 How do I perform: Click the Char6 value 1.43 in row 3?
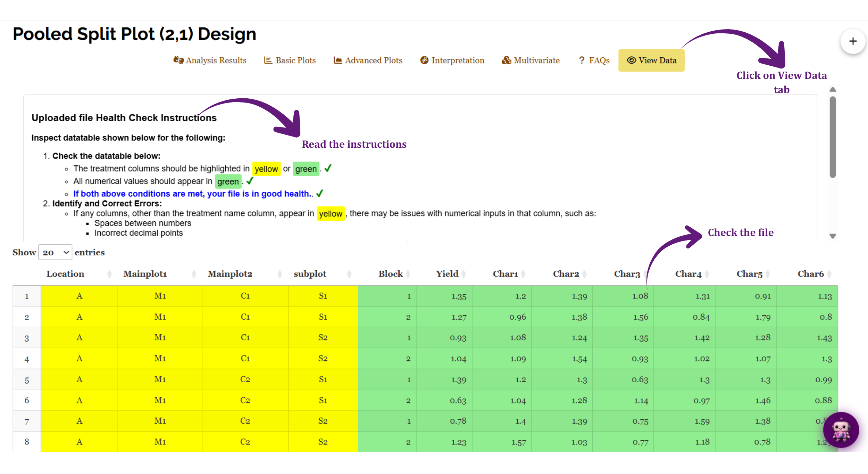pyautogui.click(x=824, y=338)
